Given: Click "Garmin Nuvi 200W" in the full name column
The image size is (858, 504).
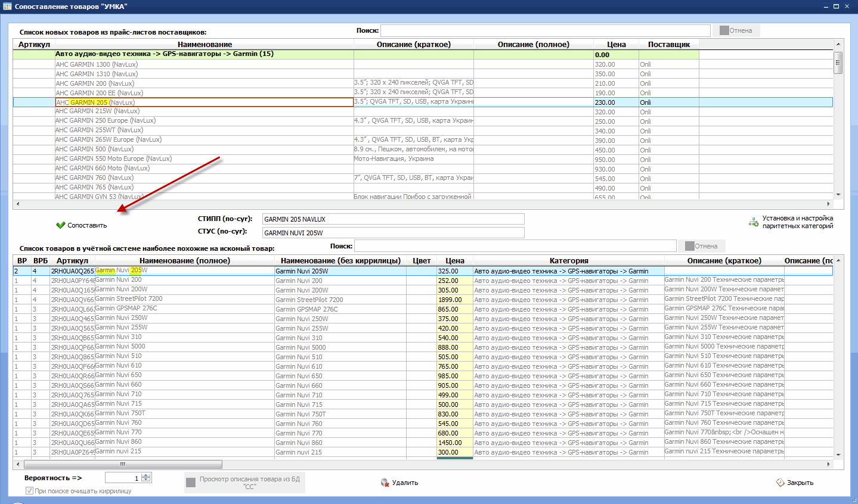Looking at the screenshot, I should pos(185,290).
